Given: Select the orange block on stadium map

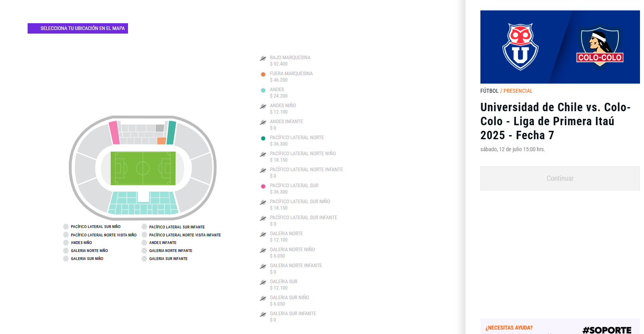Looking at the screenshot, I should pos(162,141).
